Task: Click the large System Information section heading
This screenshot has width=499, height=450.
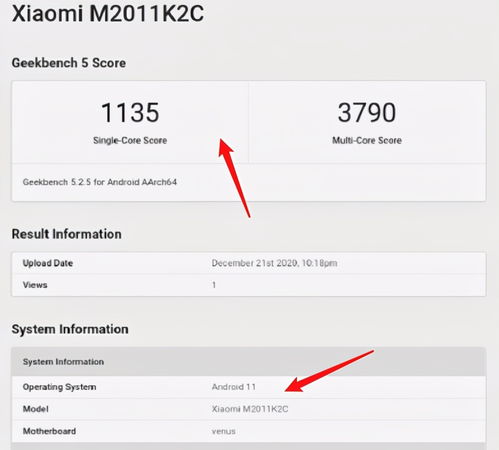Action: (x=70, y=329)
